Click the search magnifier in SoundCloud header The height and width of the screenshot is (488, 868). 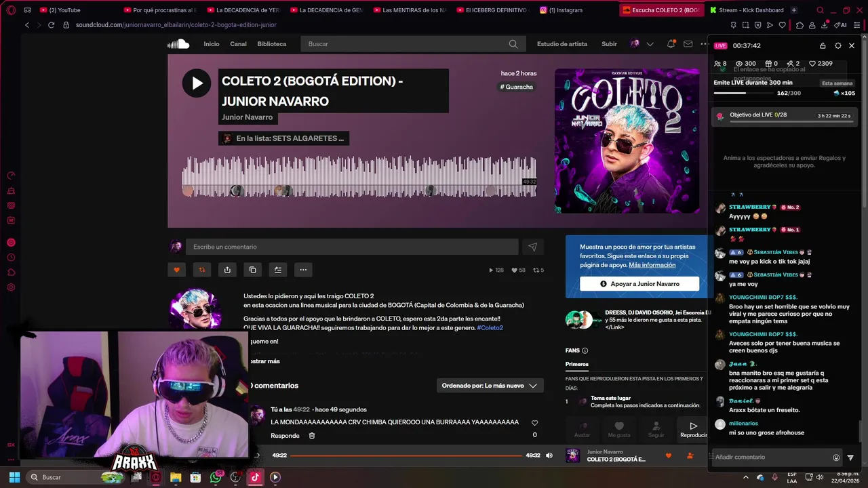[513, 44]
